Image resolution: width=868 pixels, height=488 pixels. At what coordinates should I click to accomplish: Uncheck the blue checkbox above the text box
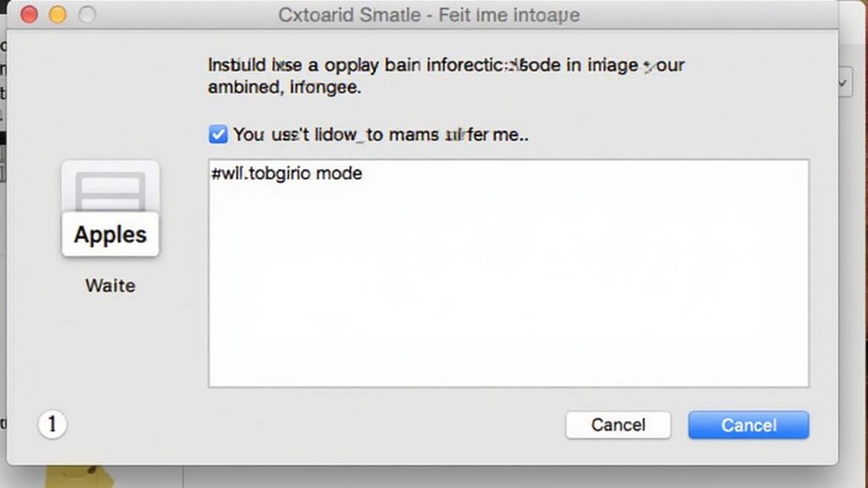pyautogui.click(x=218, y=134)
